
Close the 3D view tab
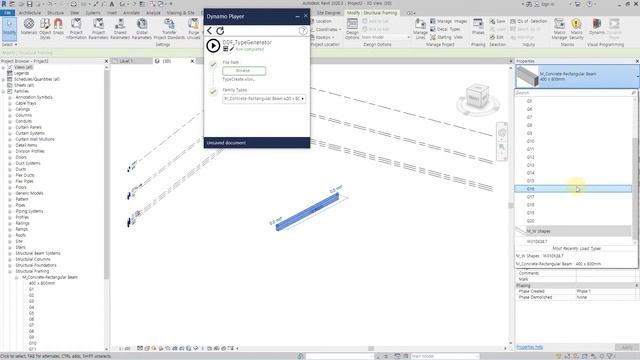(192, 61)
